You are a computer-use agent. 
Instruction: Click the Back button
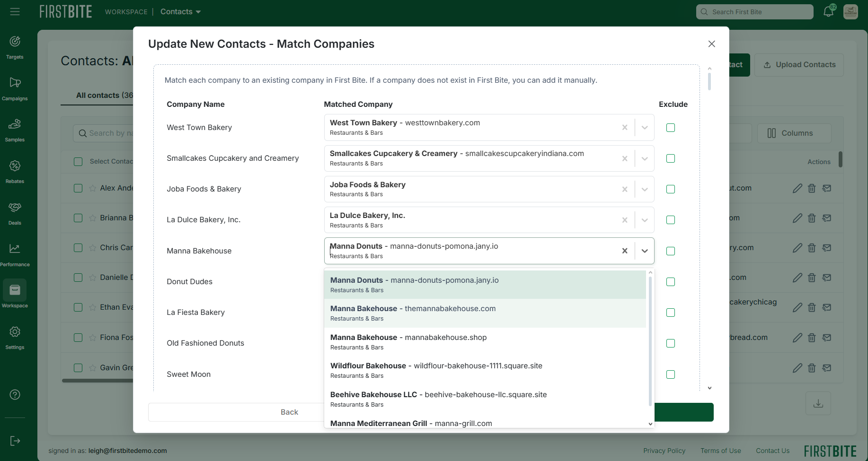point(289,412)
